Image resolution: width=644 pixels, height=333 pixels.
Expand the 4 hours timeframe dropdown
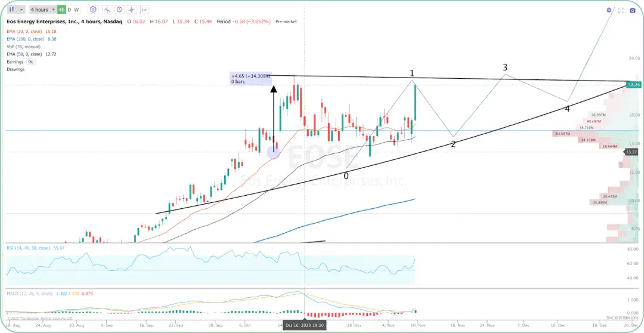(x=42, y=10)
